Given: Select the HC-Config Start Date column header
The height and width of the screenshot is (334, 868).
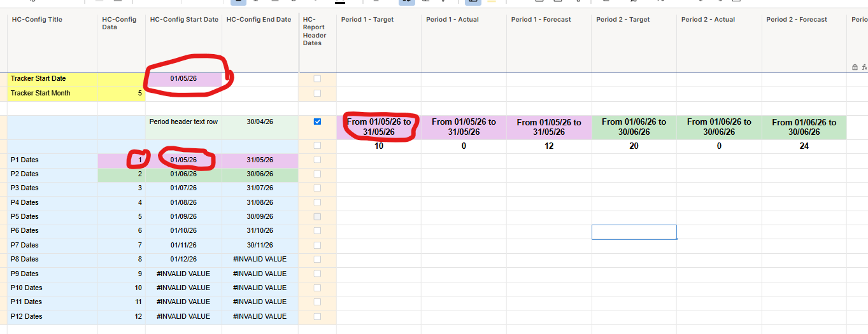Looking at the screenshot, I should click(184, 43).
